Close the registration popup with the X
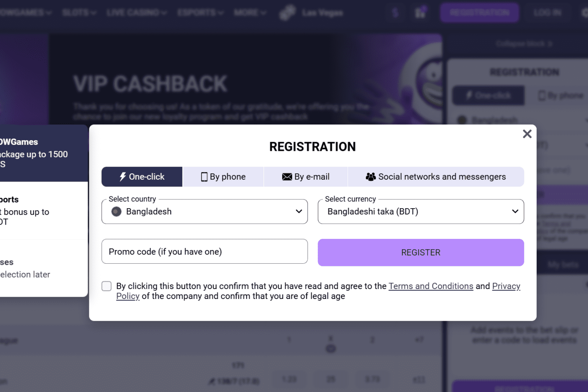588x392 pixels. 527,134
